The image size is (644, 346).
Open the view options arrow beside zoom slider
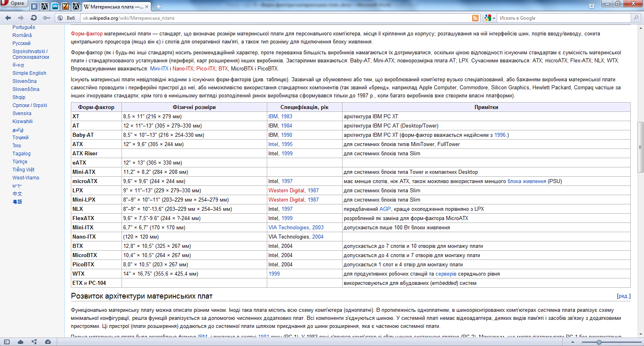pyautogui.click(x=573, y=342)
